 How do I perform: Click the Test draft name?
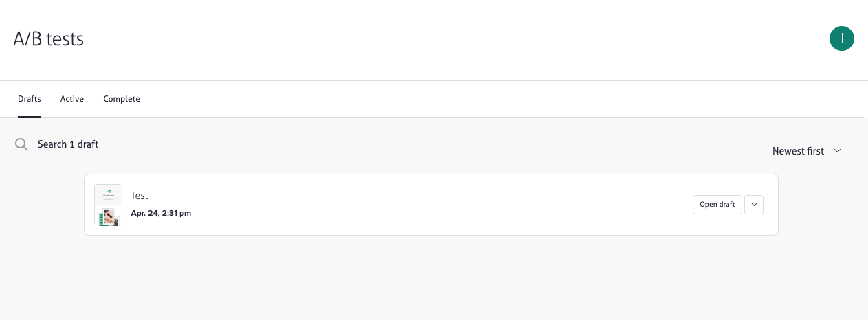(140, 196)
